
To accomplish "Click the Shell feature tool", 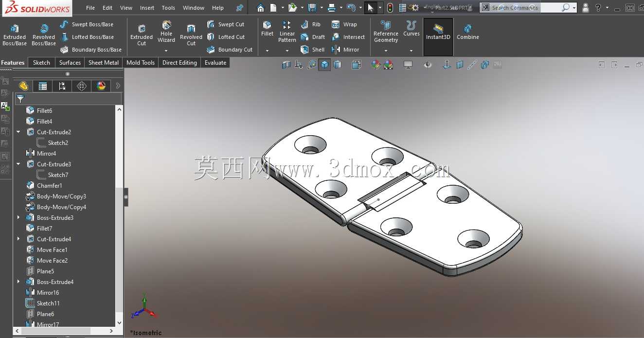I will pos(313,50).
